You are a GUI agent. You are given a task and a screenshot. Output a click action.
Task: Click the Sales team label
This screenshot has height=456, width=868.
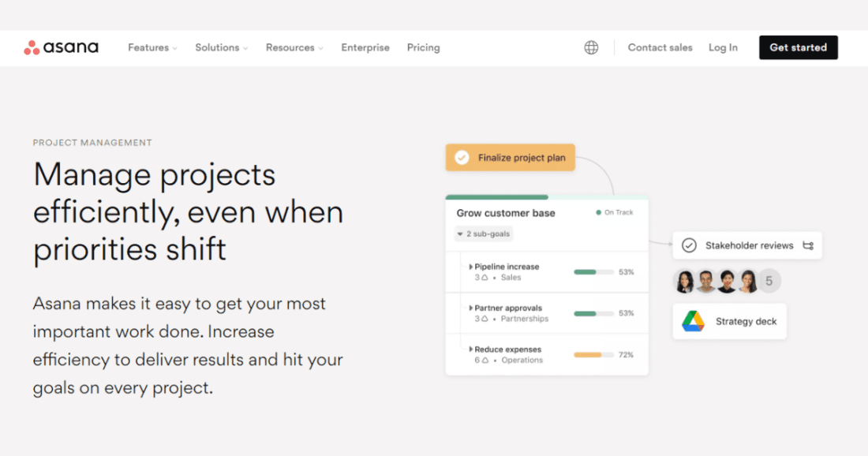point(511,278)
